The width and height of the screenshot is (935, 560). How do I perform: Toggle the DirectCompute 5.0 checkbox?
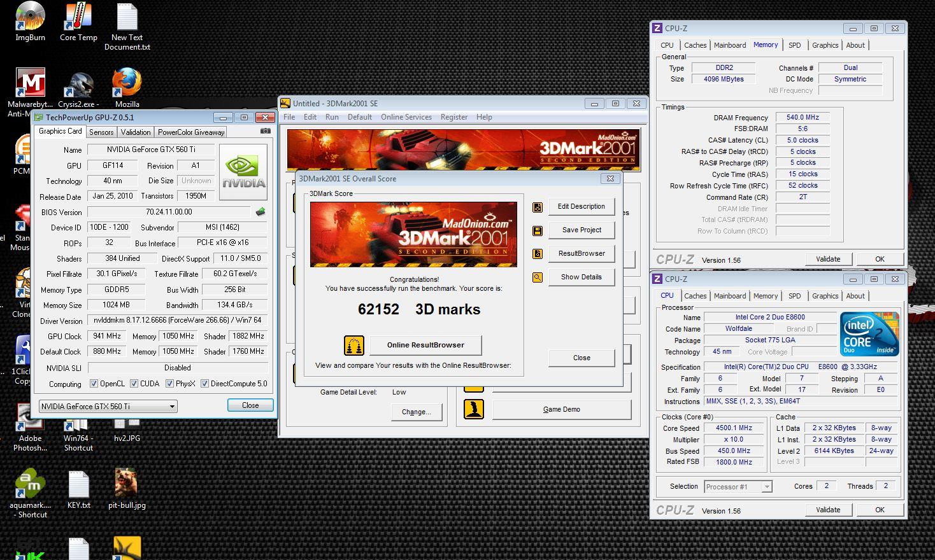(x=204, y=384)
